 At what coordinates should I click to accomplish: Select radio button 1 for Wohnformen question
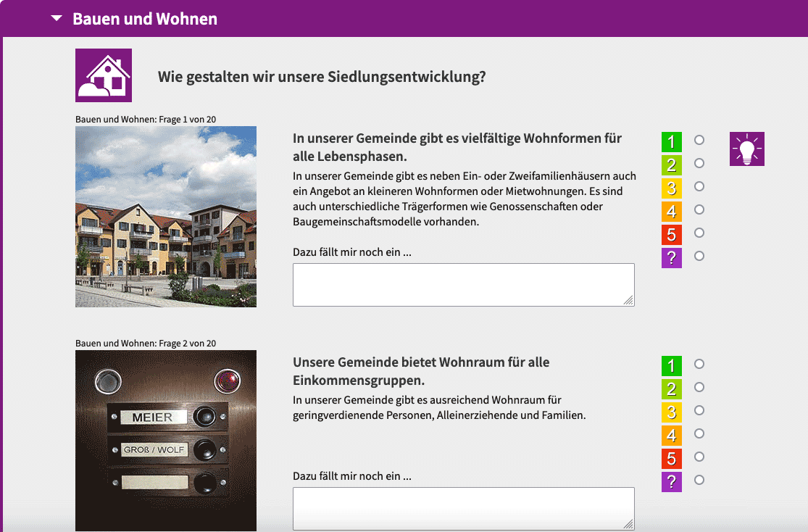tap(699, 140)
